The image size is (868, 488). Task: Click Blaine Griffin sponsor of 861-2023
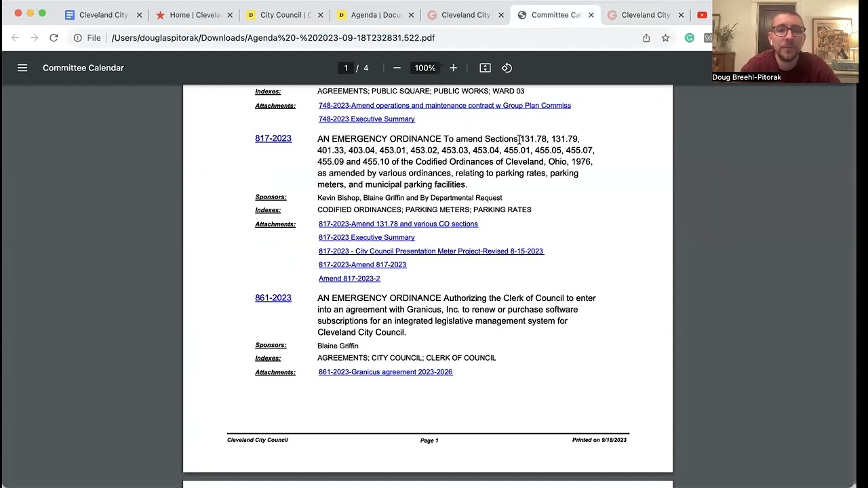click(338, 346)
